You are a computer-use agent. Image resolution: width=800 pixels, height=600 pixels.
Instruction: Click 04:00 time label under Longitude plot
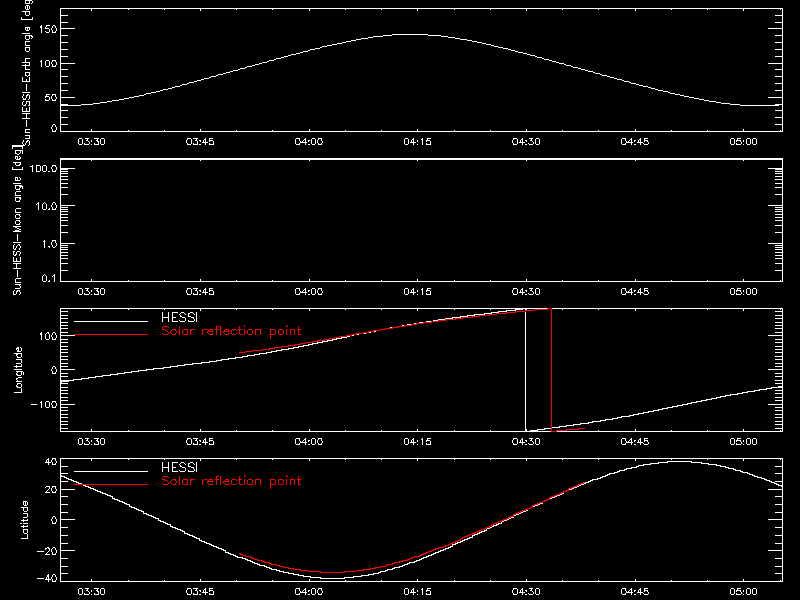pyautogui.click(x=309, y=441)
